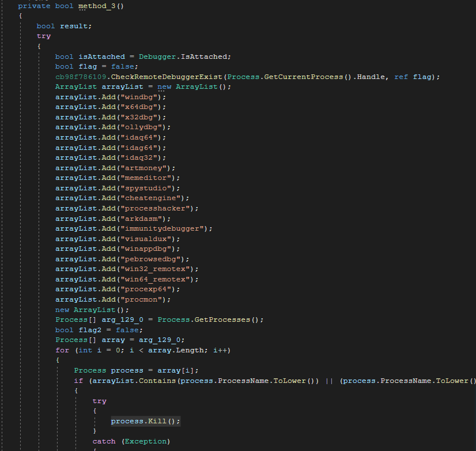
Task: Click the 'bool flag = false;' line
Action: [x=97, y=66]
